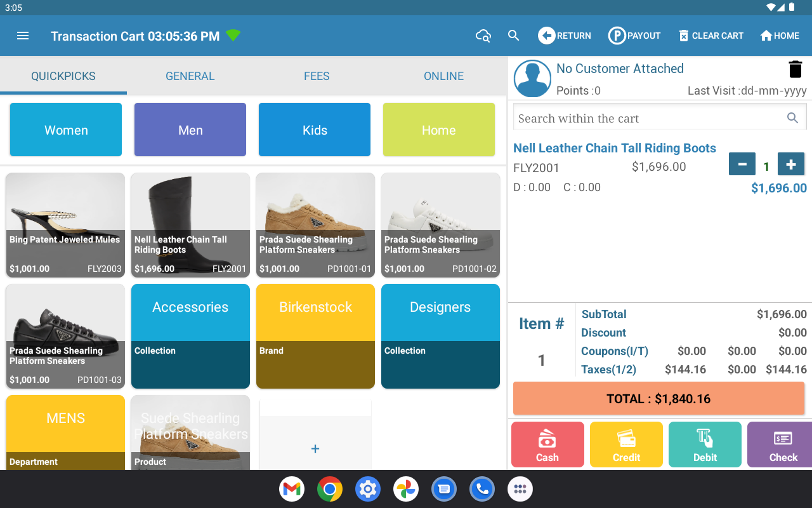
Task: Tap the line total $1,696.00 in blue
Action: pyautogui.click(x=779, y=188)
